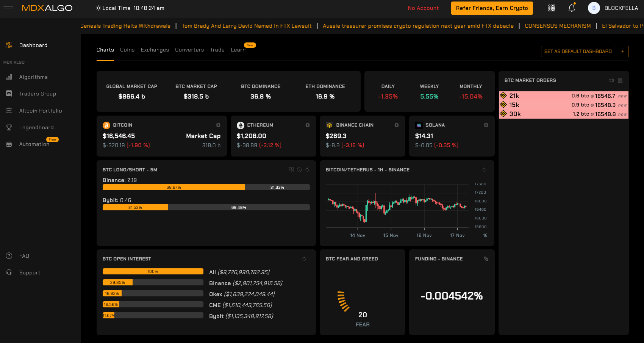Viewport: 644px width, 343px height.
Task: Switch to the Trade tab
Action: point(217,50)
